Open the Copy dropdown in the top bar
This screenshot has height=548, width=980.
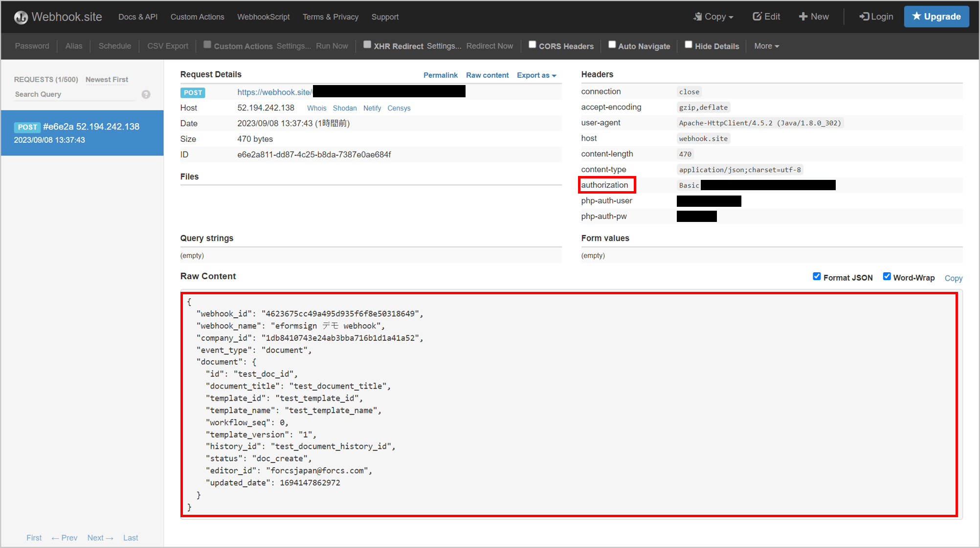[713, 17]
